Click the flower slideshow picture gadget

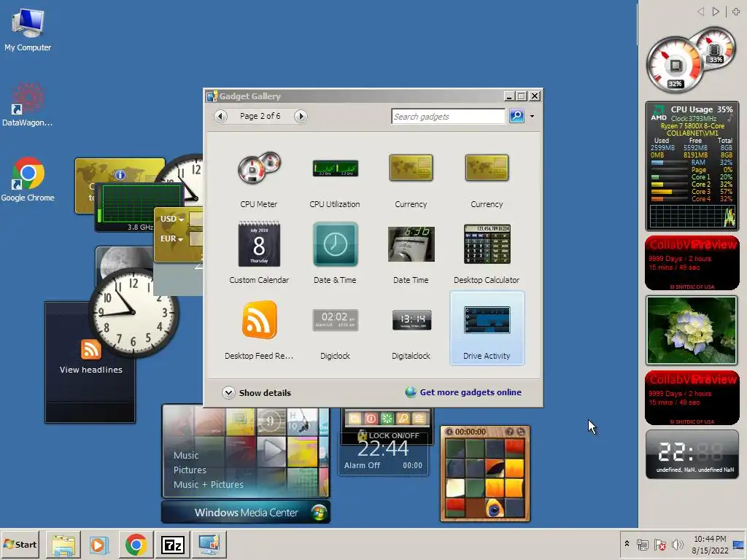(x=692, y=330)
